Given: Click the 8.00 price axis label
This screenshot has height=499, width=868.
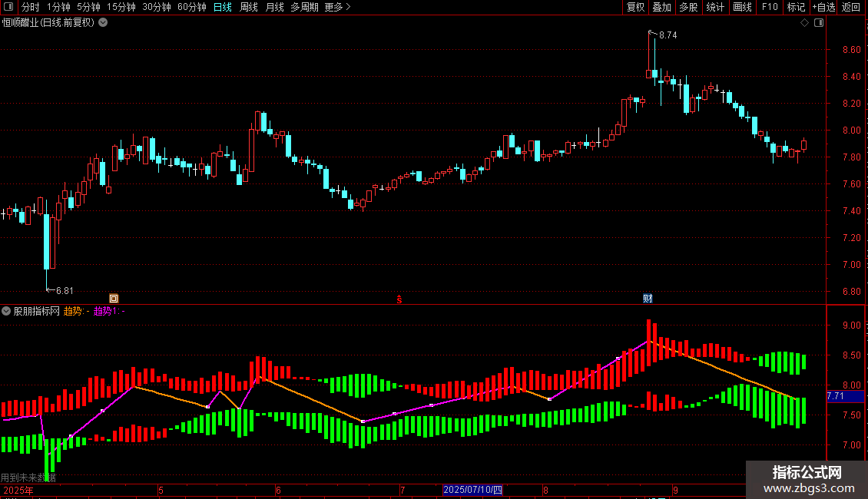Looking at the screenshot, I should (851, 131).
